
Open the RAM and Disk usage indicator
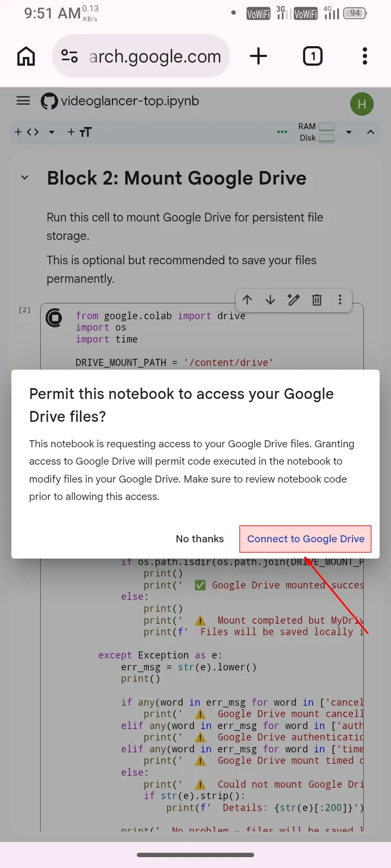coord(316,132)
